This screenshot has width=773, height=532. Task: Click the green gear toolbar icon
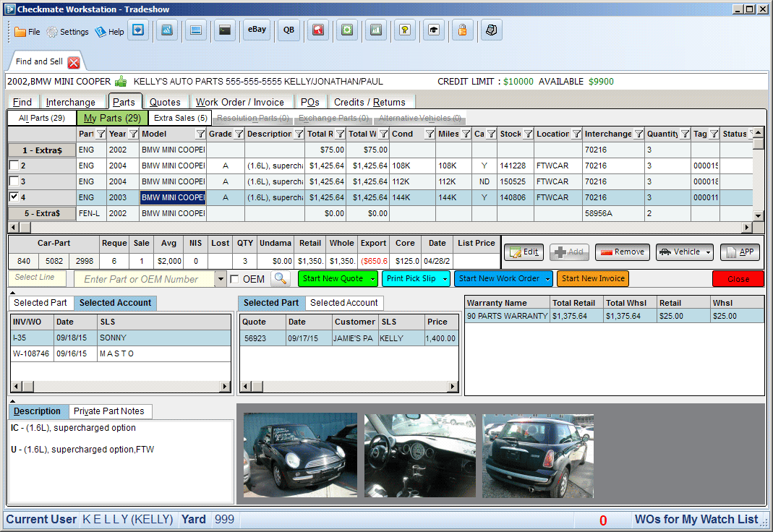(347, 30)
